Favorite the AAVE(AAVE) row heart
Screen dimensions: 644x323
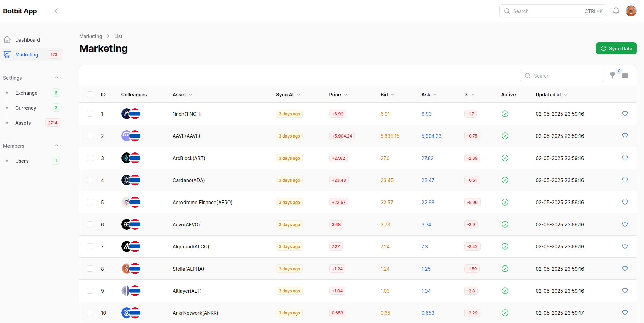coord(625,136)
